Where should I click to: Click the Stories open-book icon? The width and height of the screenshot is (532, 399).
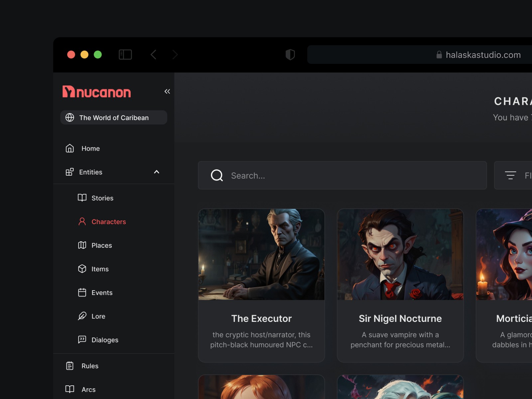click(82, 198)
